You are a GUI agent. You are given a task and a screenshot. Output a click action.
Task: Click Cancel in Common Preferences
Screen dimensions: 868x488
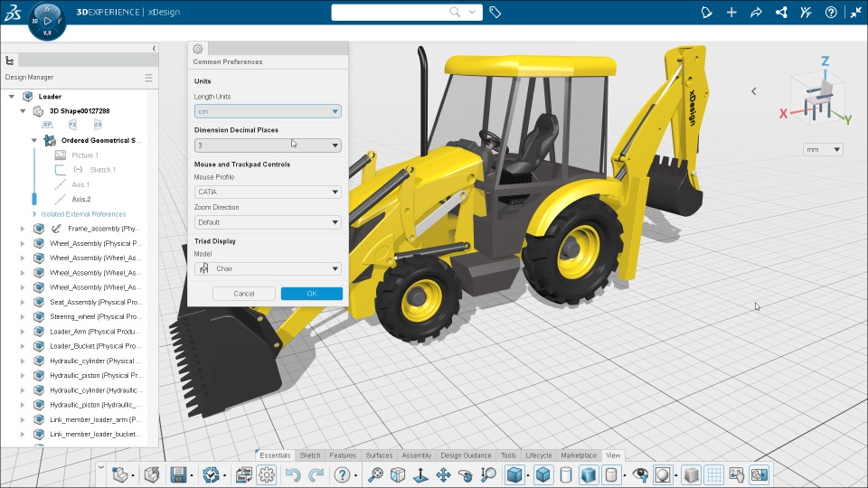243,294
